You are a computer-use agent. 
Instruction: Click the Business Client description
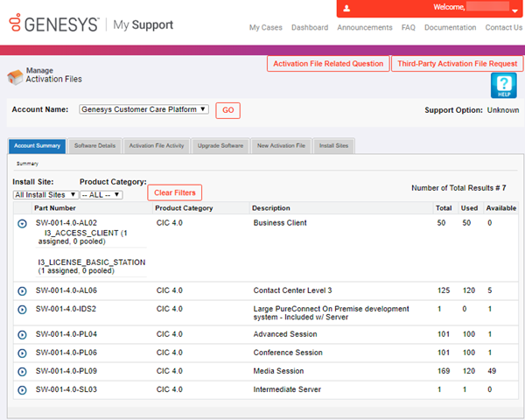click(x=280, y=223)
